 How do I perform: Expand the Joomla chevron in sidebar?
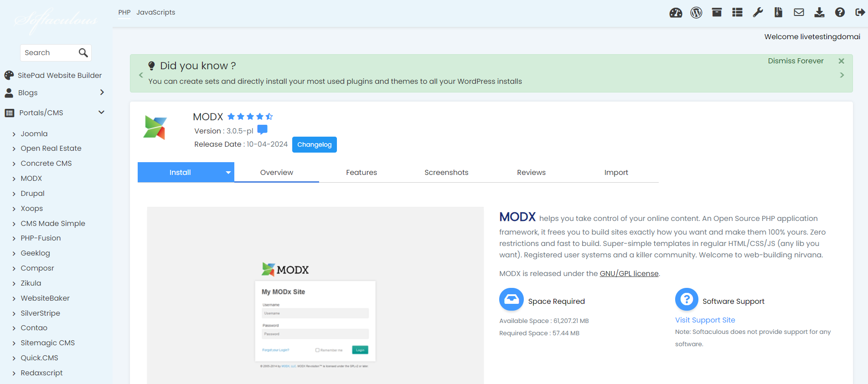pyautogui.click(x=14, y=134)
